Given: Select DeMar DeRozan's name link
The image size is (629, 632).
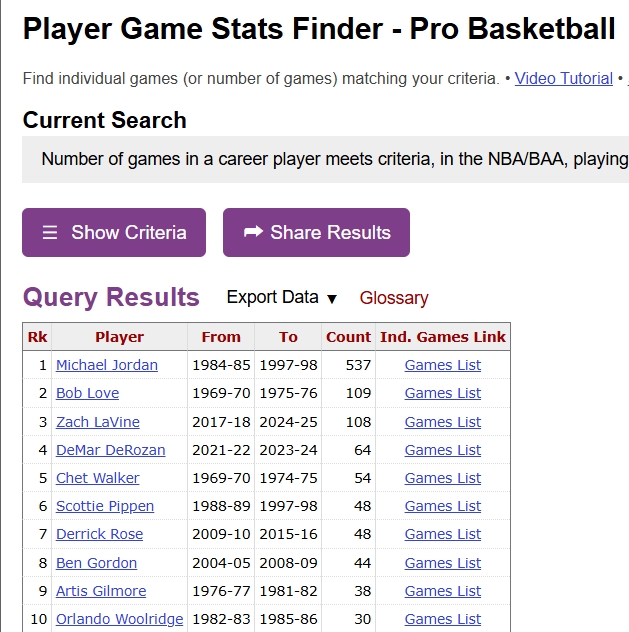Looking at the screenshot, I should (110, 450).
